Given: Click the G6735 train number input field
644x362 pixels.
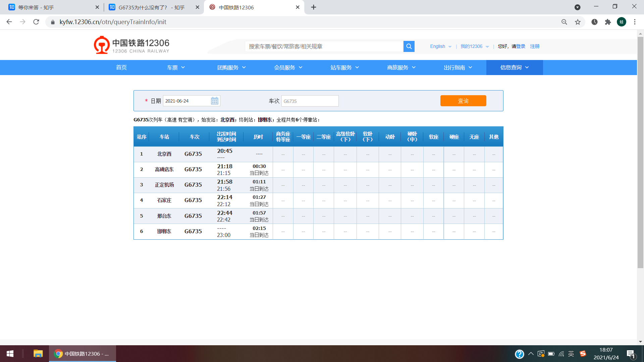Looking at the screenshot, I should (x=310, y=101).
